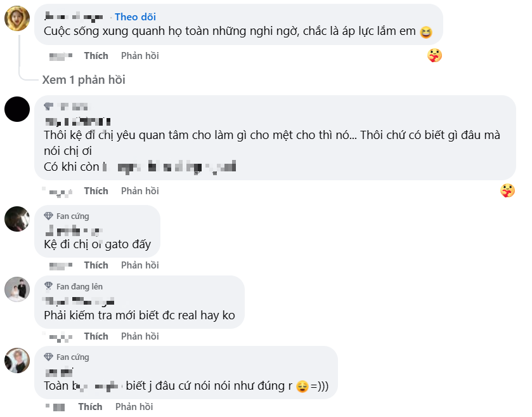Toggle like on the 'Phải kiểm tra mới biết' comment
Image resolution: width=532 pixels, height=417 pixels.
pos(96,336)
